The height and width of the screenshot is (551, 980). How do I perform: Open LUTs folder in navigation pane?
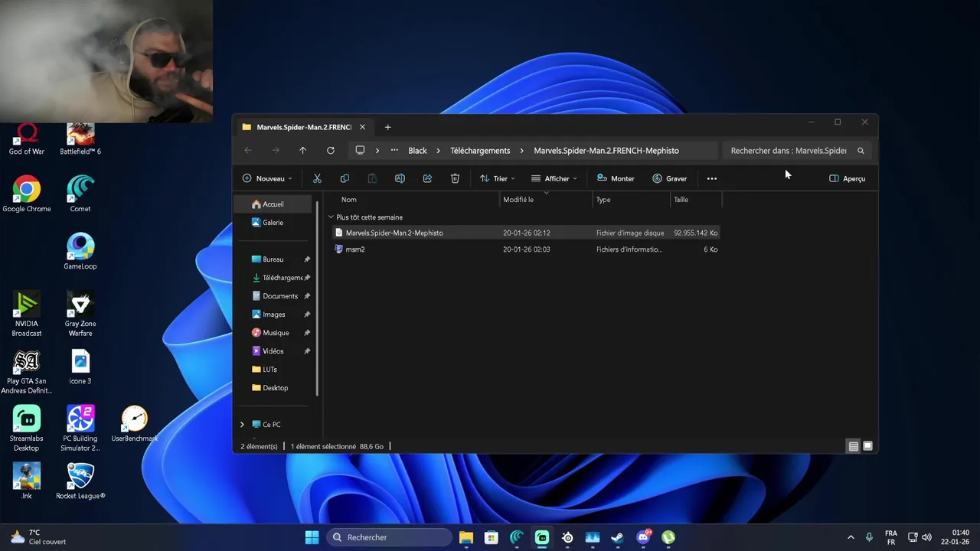269,370
